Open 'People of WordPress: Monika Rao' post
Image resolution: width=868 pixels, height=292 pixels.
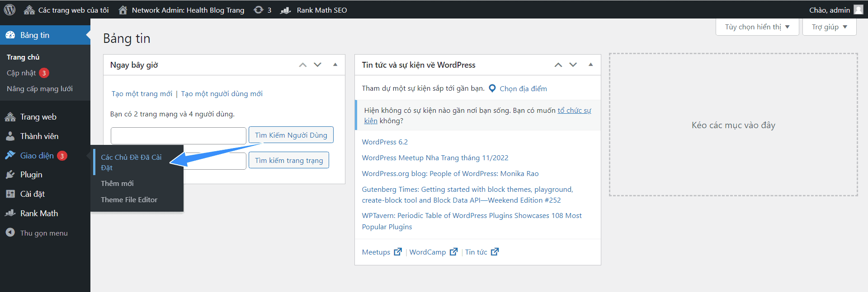click(450, 173)
